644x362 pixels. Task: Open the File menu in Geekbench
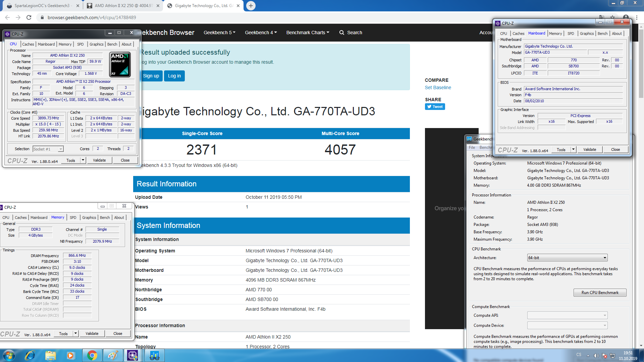pyautogui.click(x=472, y=147)
